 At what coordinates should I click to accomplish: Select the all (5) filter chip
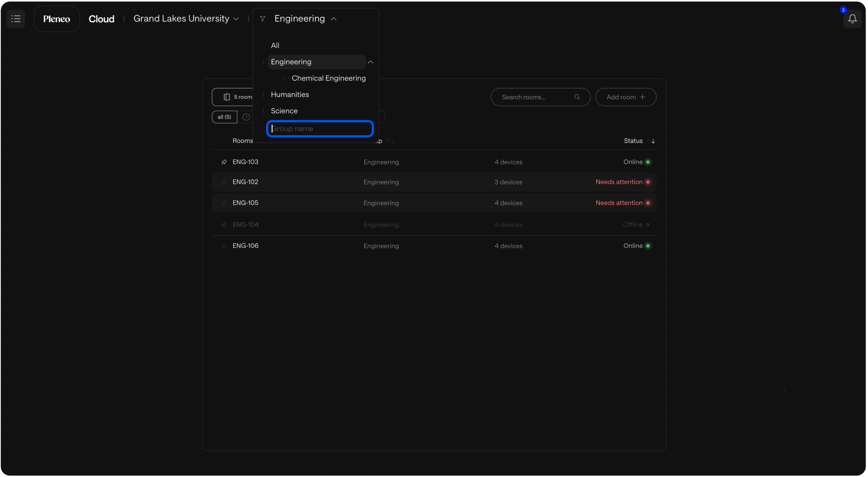click(224, 117)
